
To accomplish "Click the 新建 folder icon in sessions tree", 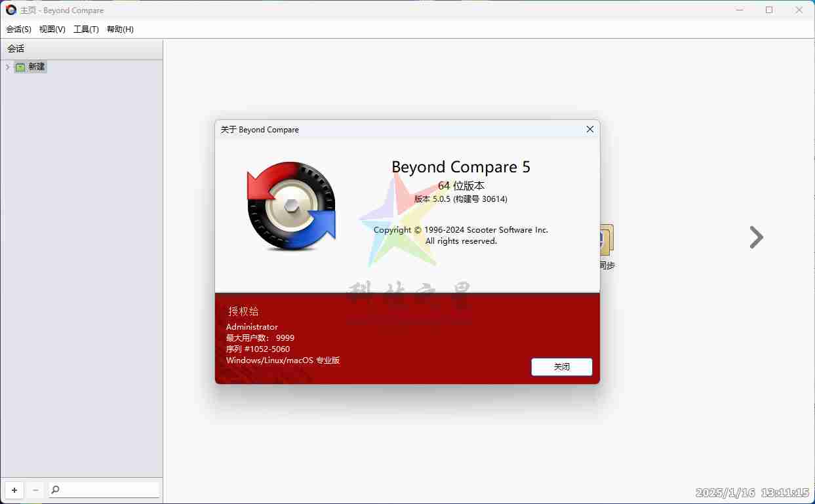I will point(20,67).
